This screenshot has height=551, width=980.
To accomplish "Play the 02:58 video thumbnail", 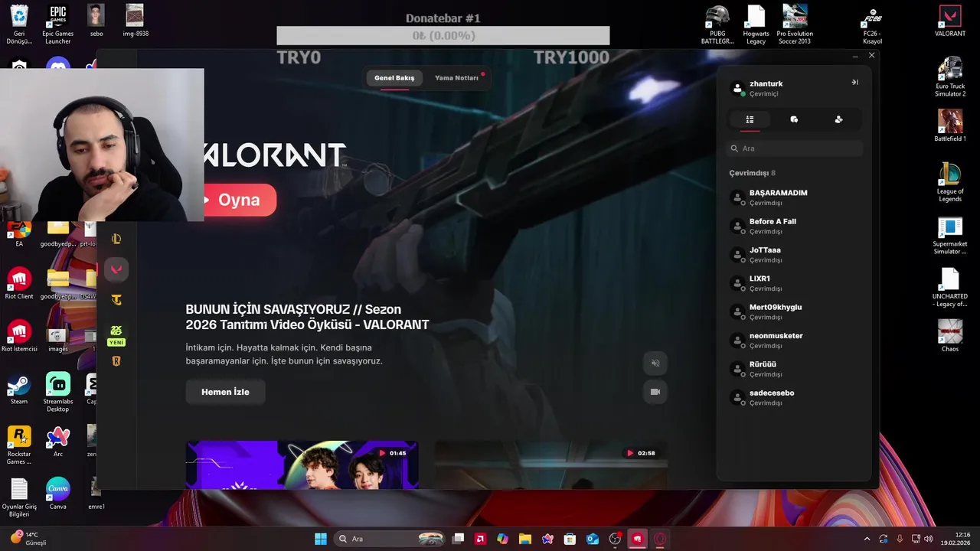I will tap(551, 465).
